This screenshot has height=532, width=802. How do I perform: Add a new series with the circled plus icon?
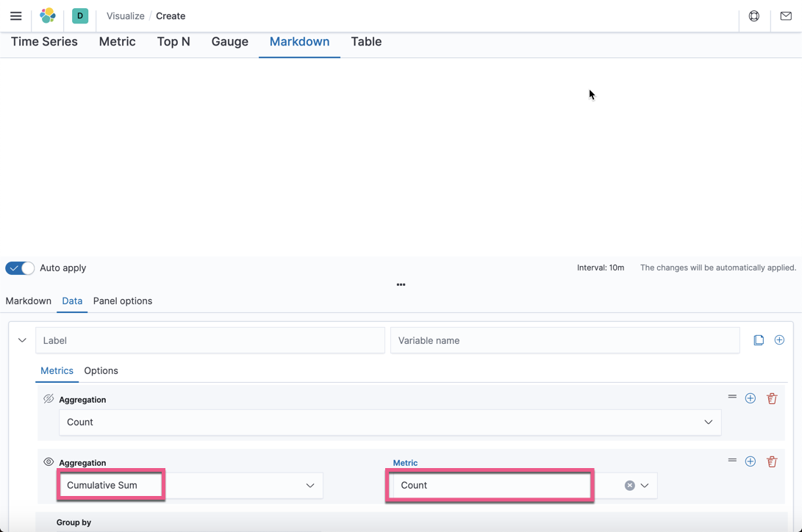[779, 339]
